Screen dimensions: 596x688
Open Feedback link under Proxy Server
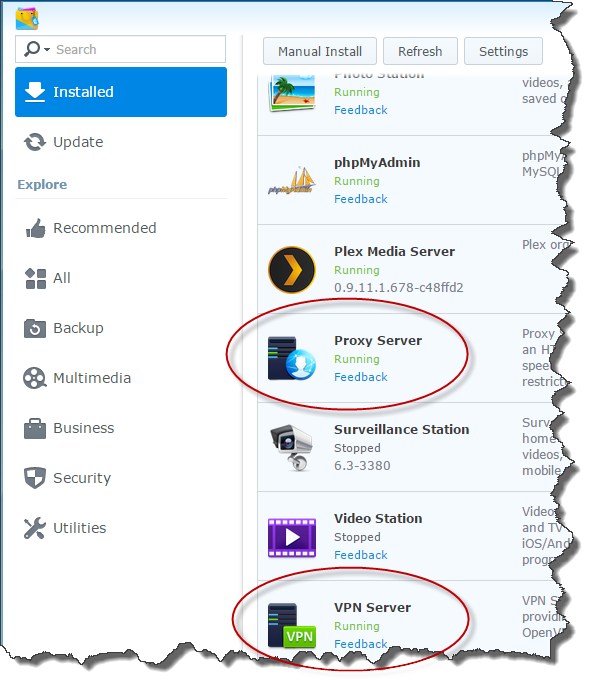tap(361, 377)
